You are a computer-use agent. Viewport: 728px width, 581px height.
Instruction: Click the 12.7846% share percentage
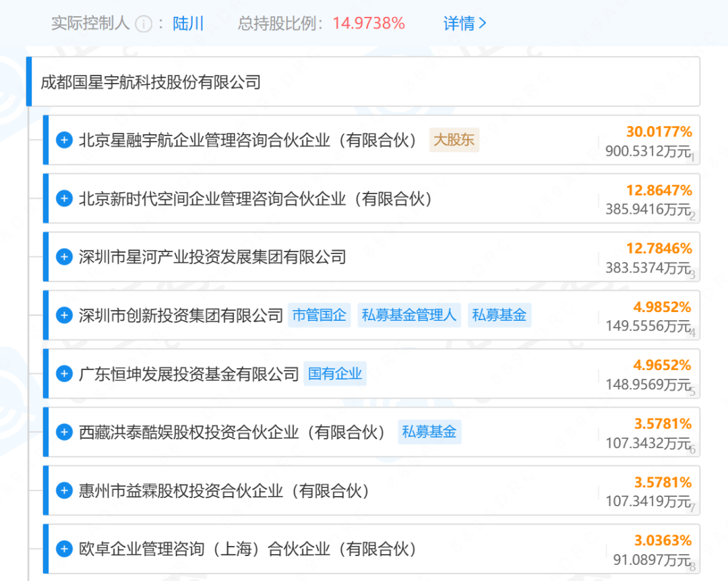coord(659,249)
